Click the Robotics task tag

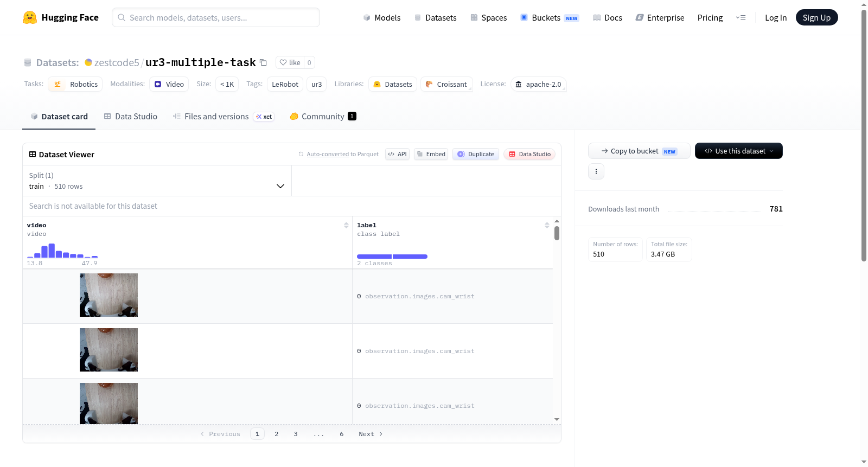pos(75,84)
